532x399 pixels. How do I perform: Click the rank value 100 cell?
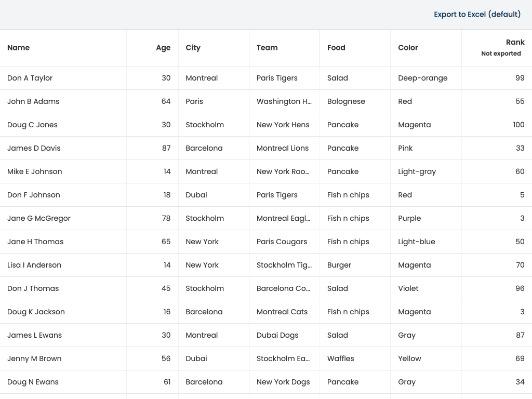coord(518,125)
